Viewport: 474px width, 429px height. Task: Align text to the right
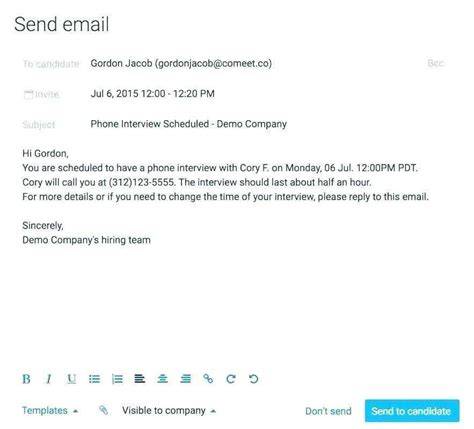[x=186, y=379]
